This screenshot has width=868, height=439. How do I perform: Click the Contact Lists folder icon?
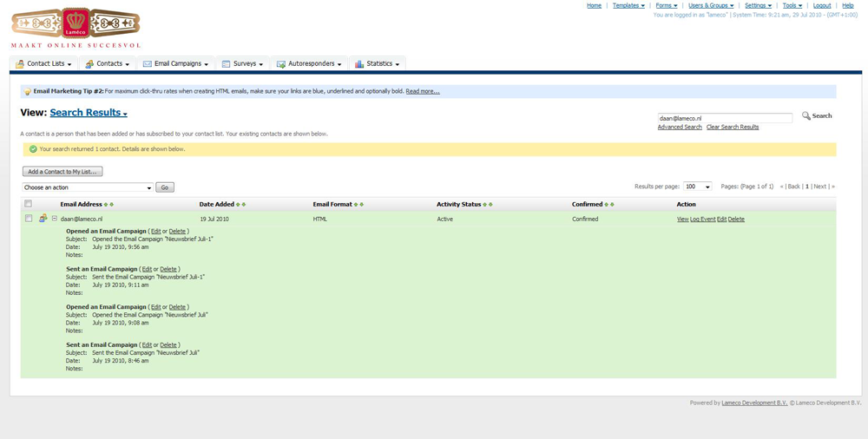20,64
